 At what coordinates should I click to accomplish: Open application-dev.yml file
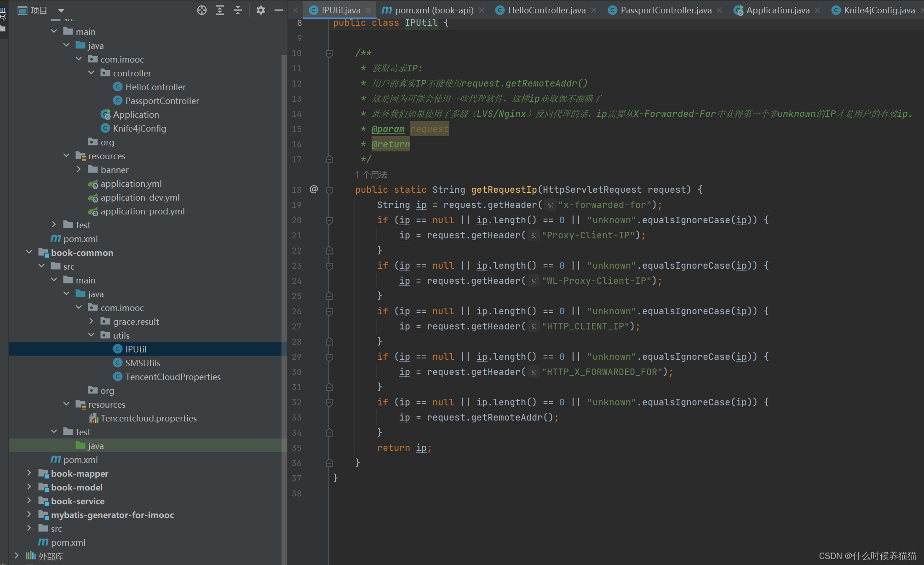pos(140,197)
